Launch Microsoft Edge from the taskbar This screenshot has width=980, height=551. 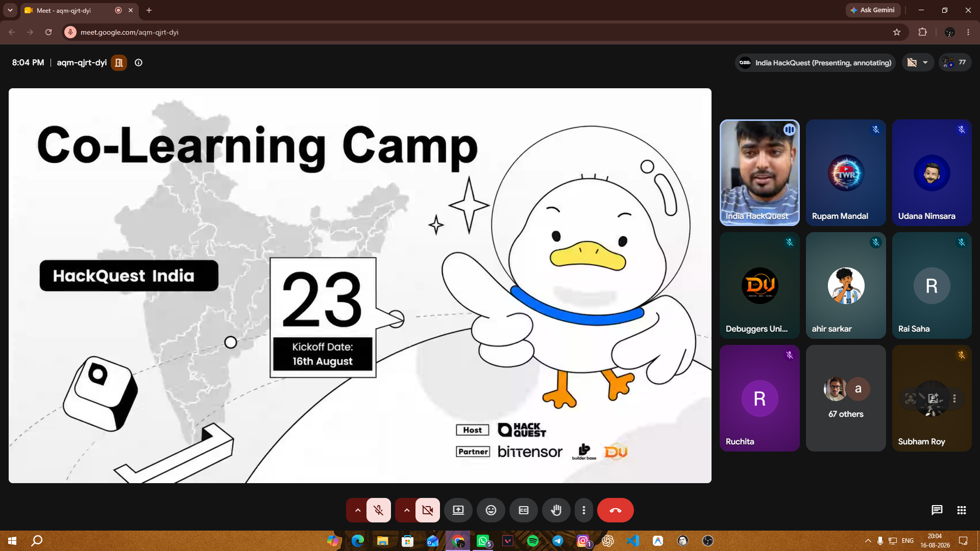point(358,541)
